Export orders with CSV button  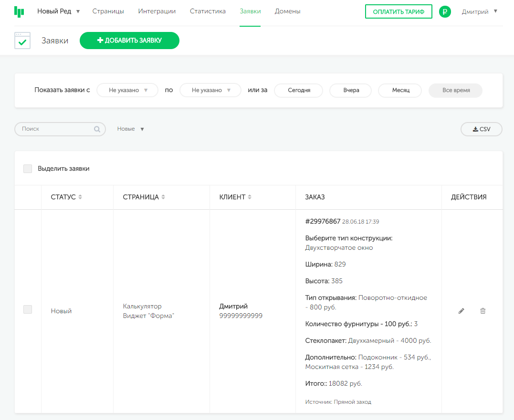(481, 129)
